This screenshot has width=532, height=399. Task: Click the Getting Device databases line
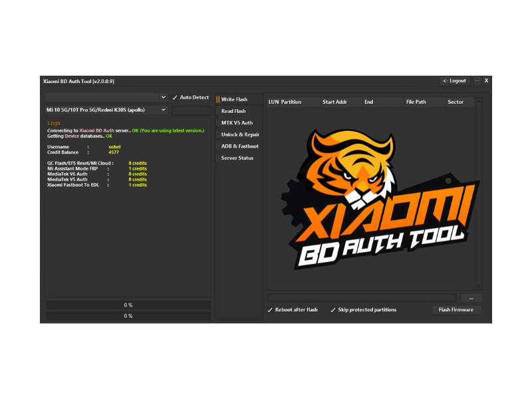(x=80, y=136)
